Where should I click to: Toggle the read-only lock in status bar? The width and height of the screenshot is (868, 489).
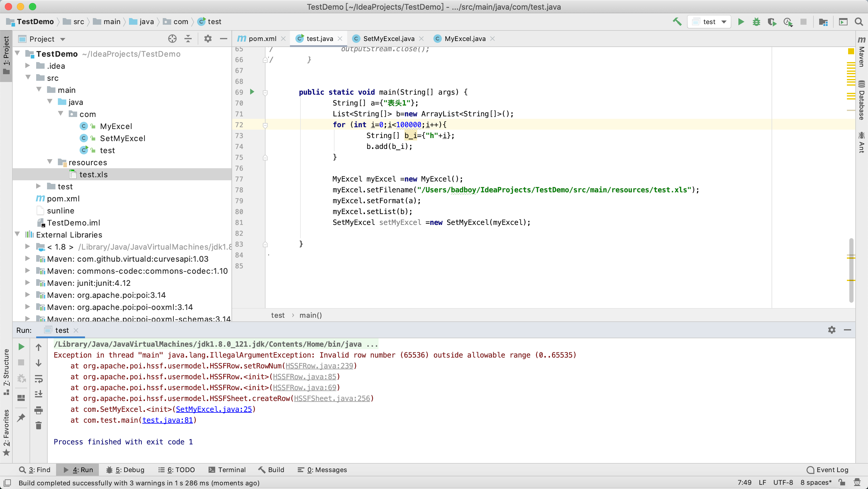(x=842, y=482)
